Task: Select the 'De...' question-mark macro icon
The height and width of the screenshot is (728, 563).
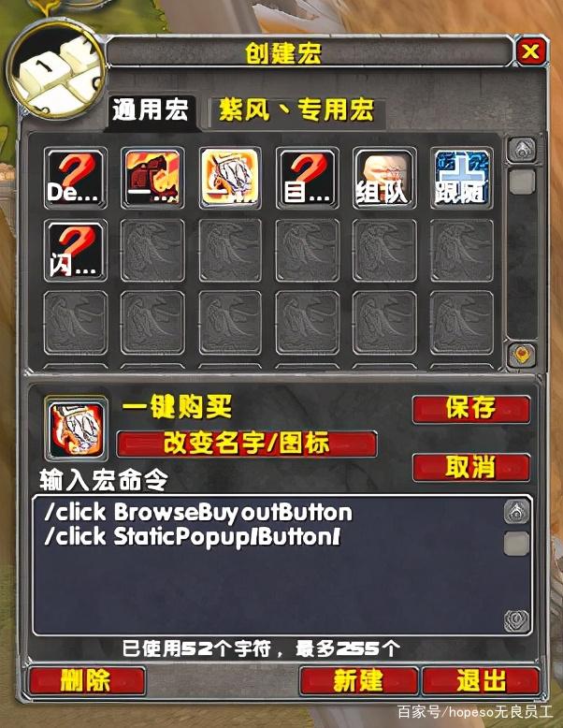Action: click(75, 178)
